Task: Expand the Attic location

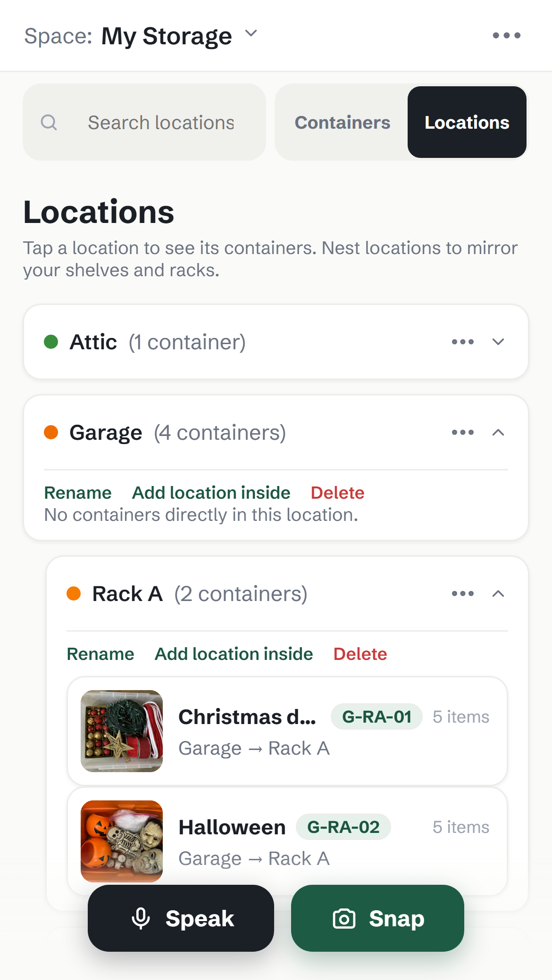Action: pyautogui.click(x=498, y=342)
